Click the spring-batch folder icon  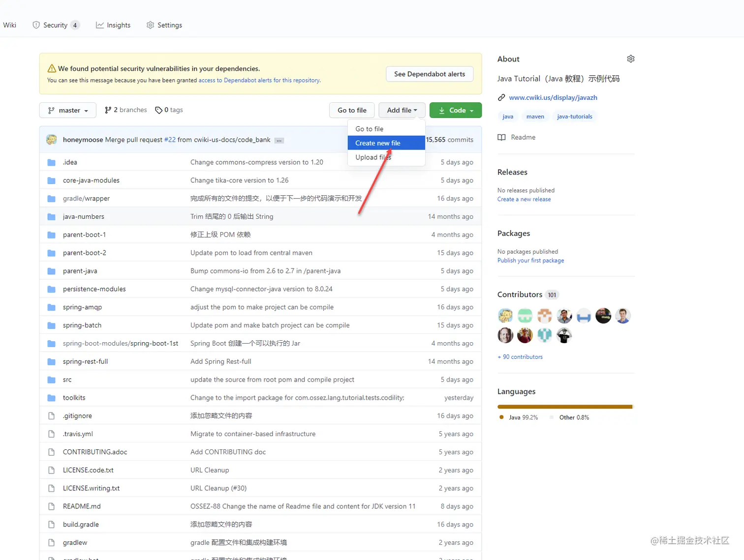click(x=52, y=325)
